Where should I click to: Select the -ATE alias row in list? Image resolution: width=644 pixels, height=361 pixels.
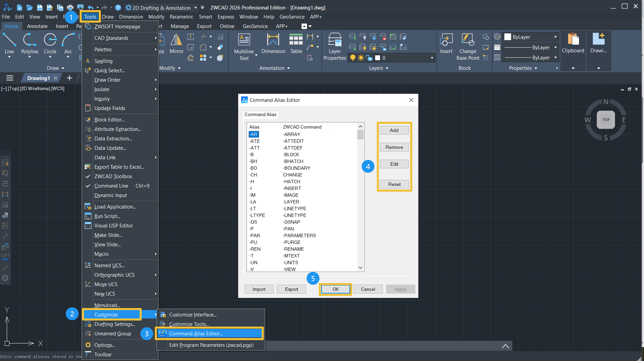(255, 141)
